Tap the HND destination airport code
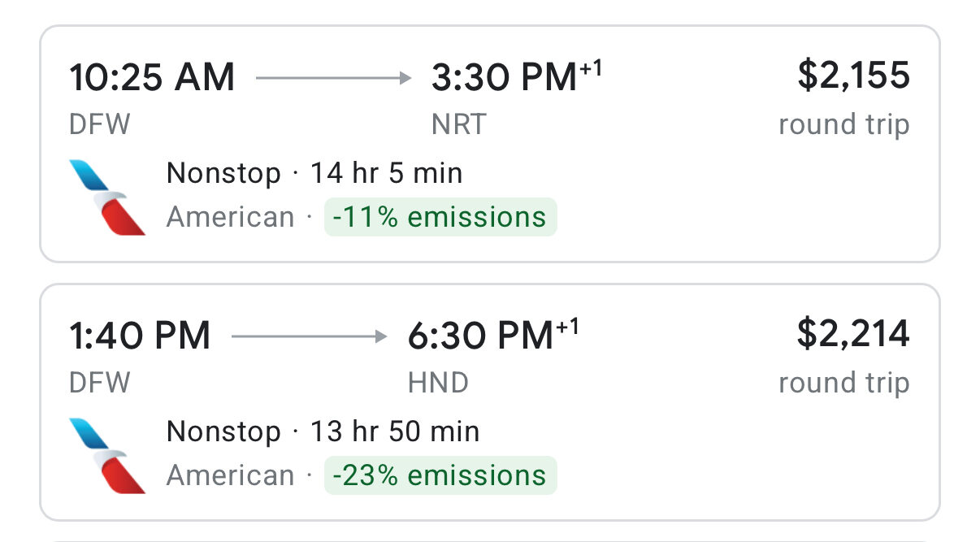The image size is (980, 542). tap(438, 383)
